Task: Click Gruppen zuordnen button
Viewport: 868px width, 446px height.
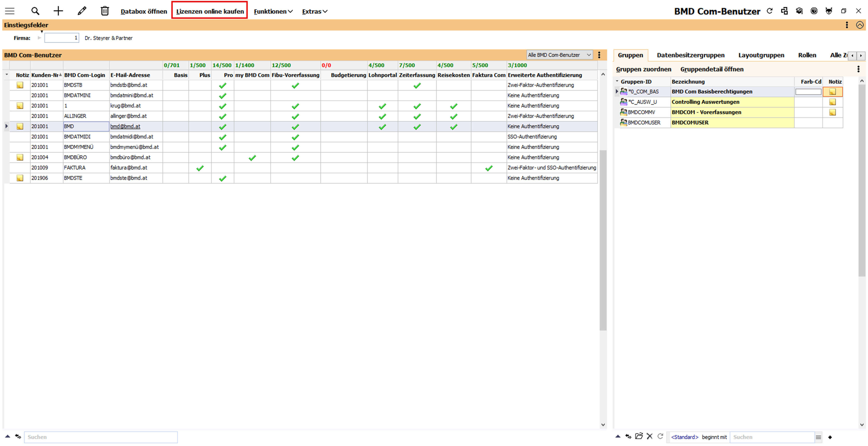Action: point(643,69)
